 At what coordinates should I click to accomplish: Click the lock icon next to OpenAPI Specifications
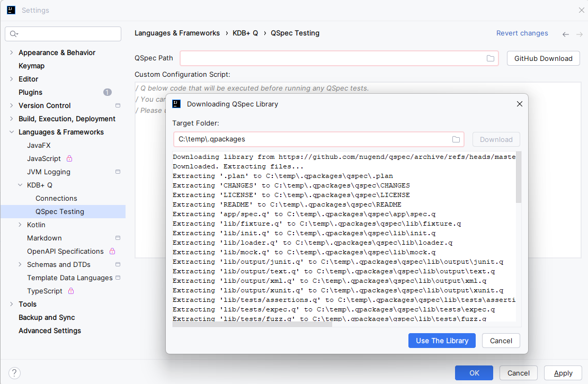click(x=112, y=251)
